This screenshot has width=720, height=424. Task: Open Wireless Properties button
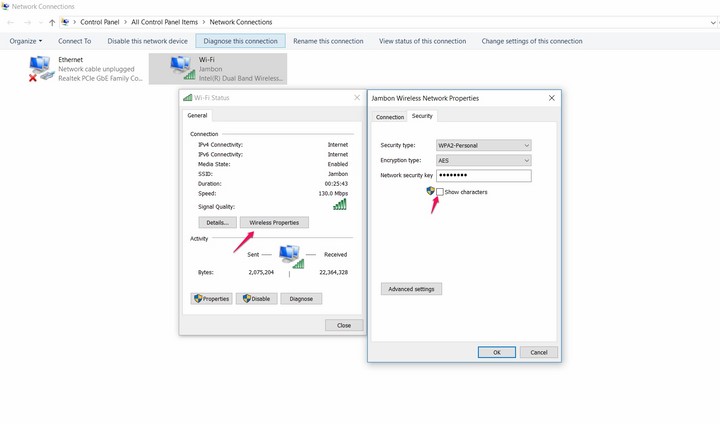pyautogui.click(x=273, y=222)
